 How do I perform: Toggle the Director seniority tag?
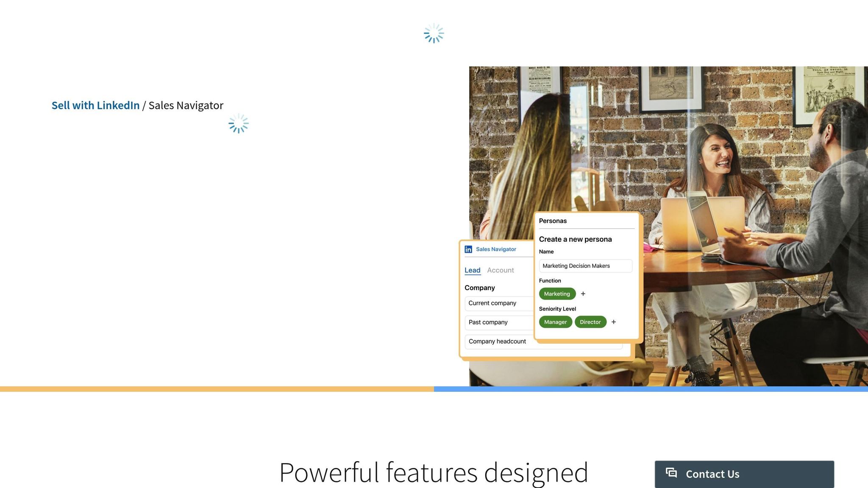[590, 322]
